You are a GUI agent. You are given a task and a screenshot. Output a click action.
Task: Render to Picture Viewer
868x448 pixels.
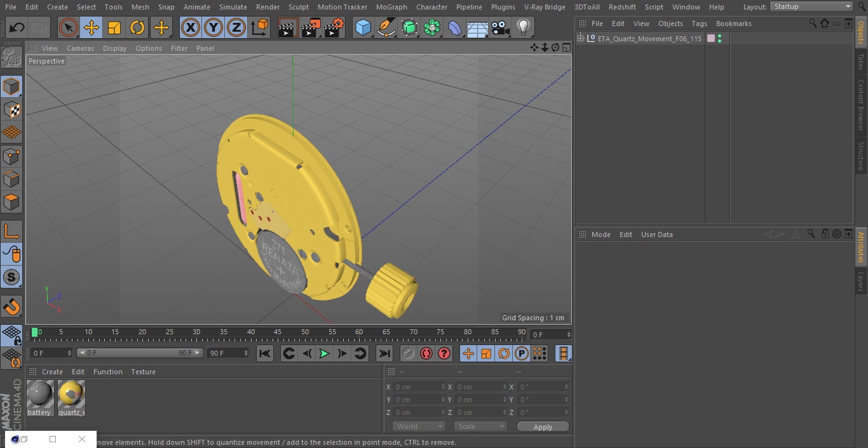click(311, 28)
